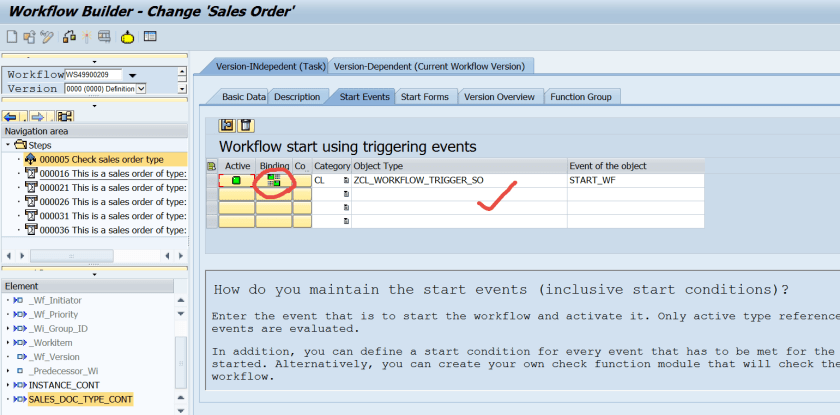Click the navigation area horizontal scrollbar thumb

(72, 256)
